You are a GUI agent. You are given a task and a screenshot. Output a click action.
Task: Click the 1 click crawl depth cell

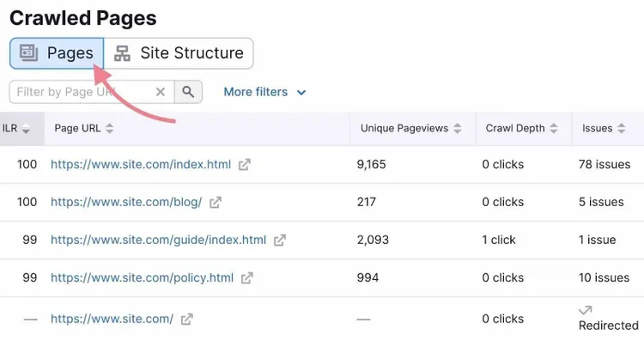pyautogui.click(x=499, y=240)
